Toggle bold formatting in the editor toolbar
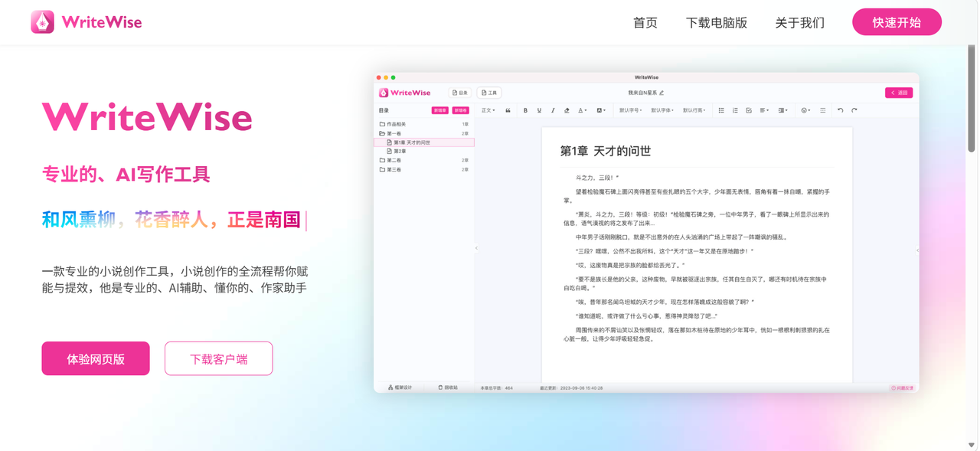This screenshot has height=451, width=980. click(525, 111)
